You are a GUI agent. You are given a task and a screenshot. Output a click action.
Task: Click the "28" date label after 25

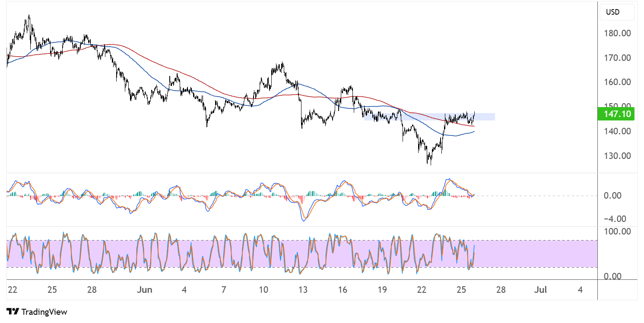click(x=501, y=290)
